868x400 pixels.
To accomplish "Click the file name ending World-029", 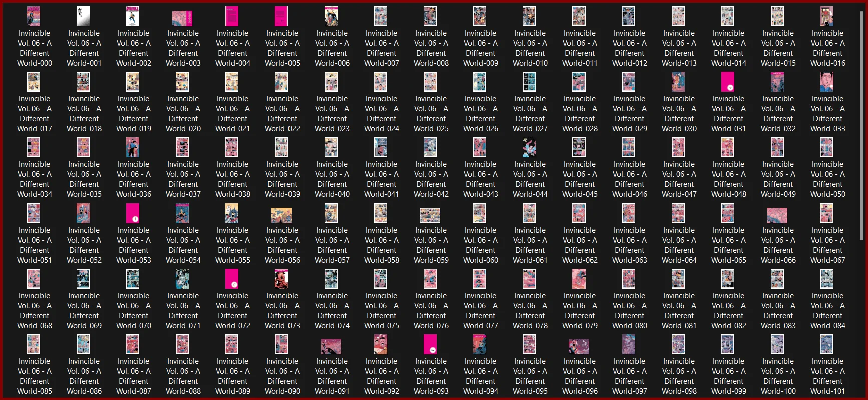I will [630, 114].
